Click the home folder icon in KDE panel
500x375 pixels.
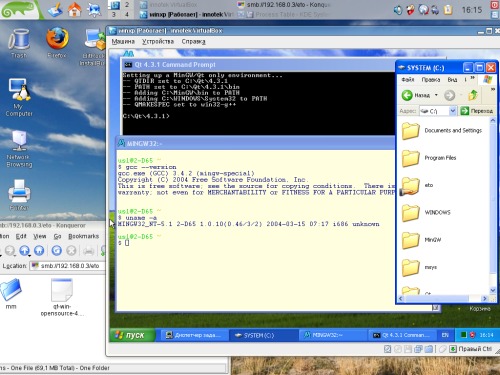point(74,9)
